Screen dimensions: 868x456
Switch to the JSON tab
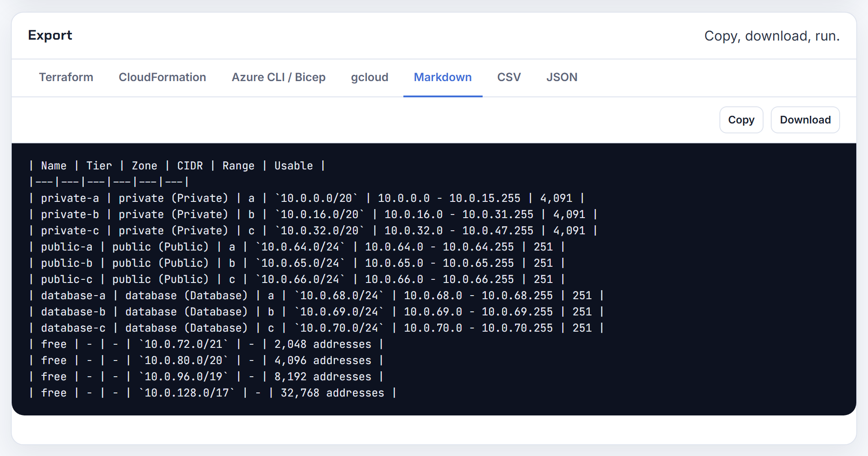(562, 78)
